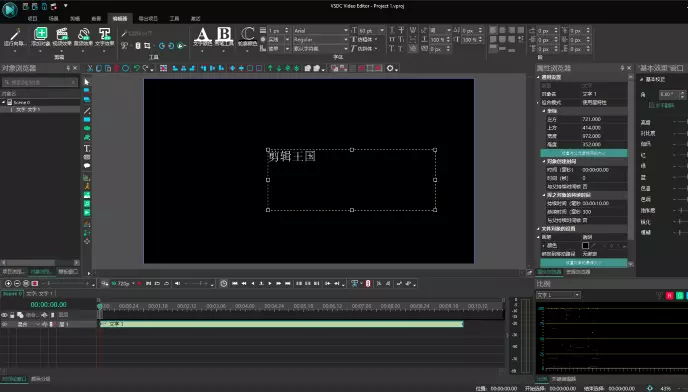This screenshot has width=688, height=392.
Task: Select the Text T tool in left toolbar
Action: click(87, 148)
